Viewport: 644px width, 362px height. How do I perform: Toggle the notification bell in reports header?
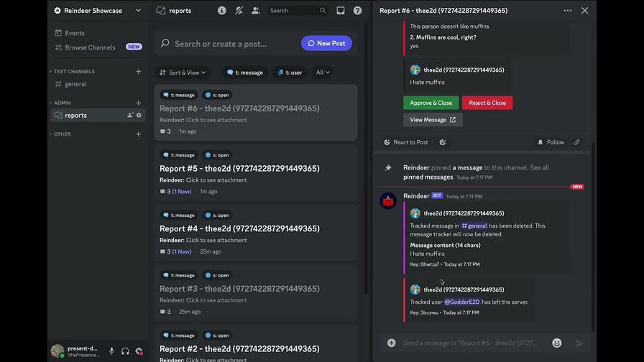point(239,11)
